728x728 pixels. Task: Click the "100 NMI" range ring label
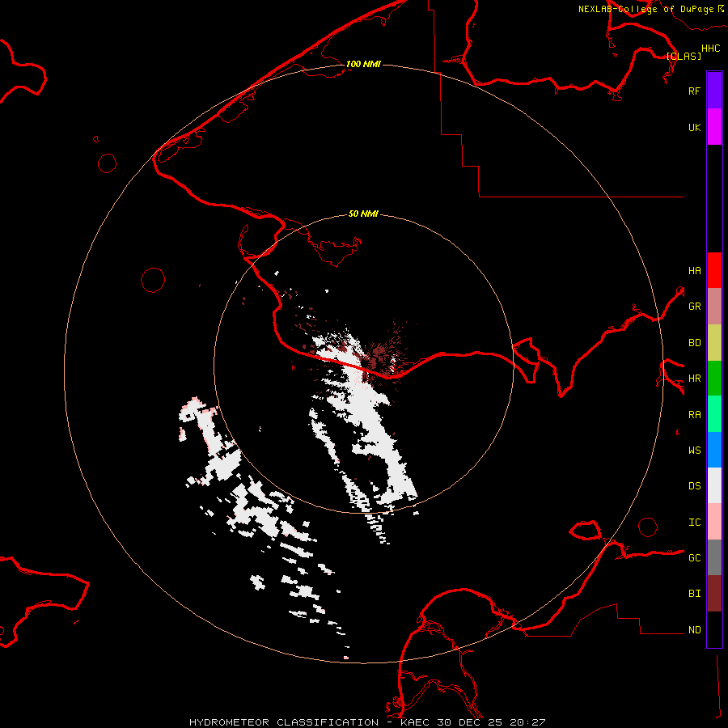coord(363,64)
